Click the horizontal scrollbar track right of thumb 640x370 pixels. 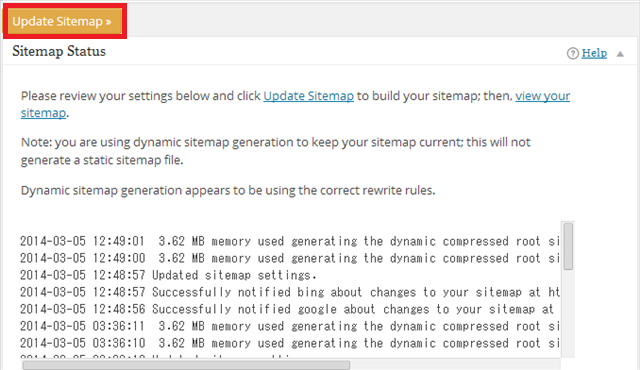coord(455,365)
